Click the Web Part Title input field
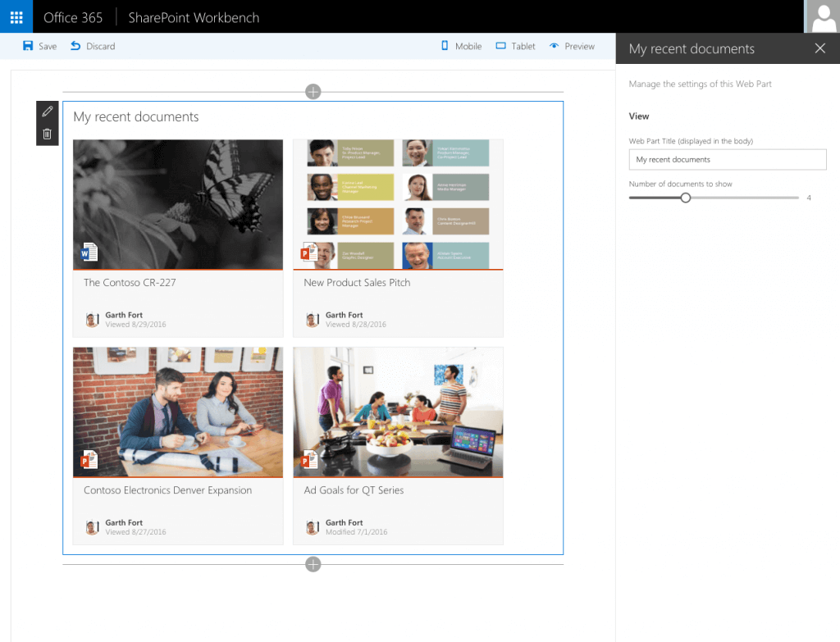The height and width of the screenshot is (642, 840). click(727, 159)
